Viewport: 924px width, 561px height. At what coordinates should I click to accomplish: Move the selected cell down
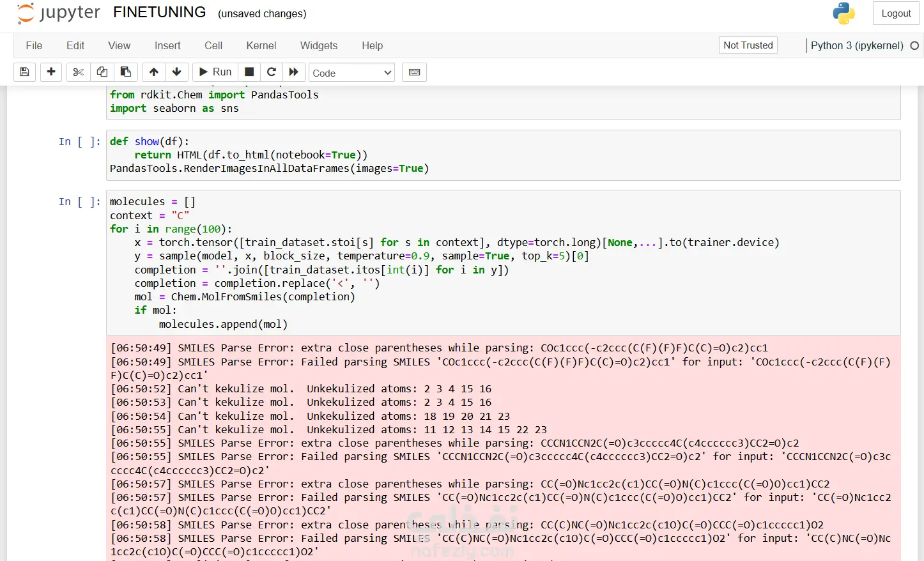point(177,72)
